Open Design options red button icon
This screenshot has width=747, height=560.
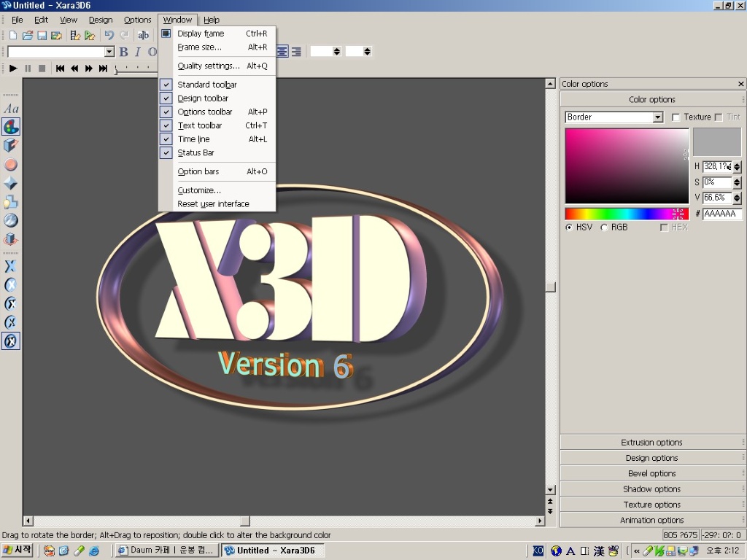click(x=11, y=165)
